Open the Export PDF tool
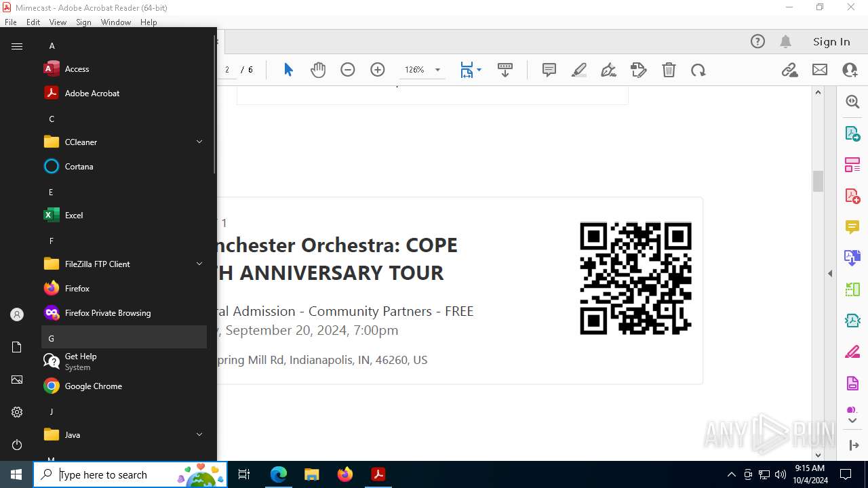 pos(852,133)
